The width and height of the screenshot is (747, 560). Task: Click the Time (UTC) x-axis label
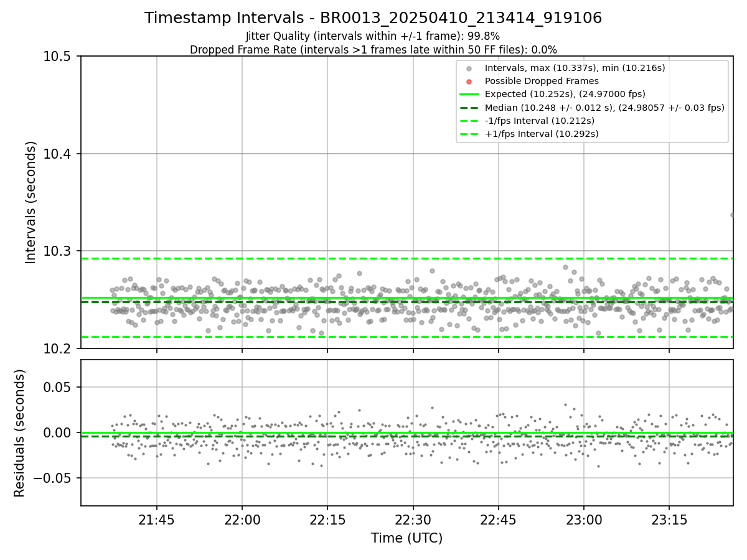tap(406, 538)
